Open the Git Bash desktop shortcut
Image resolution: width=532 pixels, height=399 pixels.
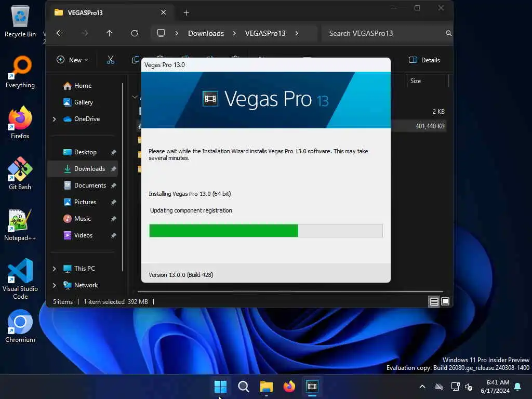[20, 174]
